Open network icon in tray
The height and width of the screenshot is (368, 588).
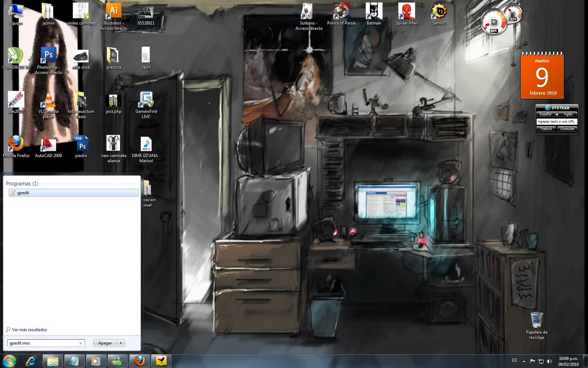[x=541, y=361]
